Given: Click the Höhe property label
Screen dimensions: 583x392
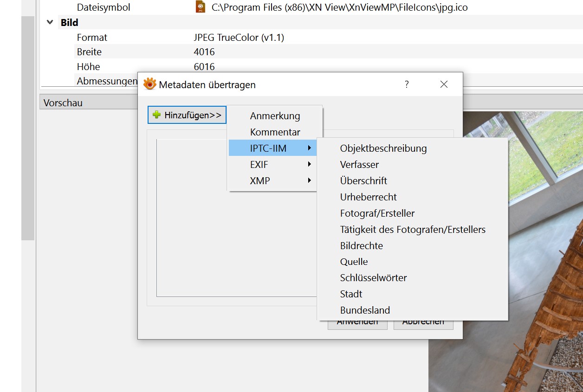Looking at the screenshot, I should [x=88, y=67].
